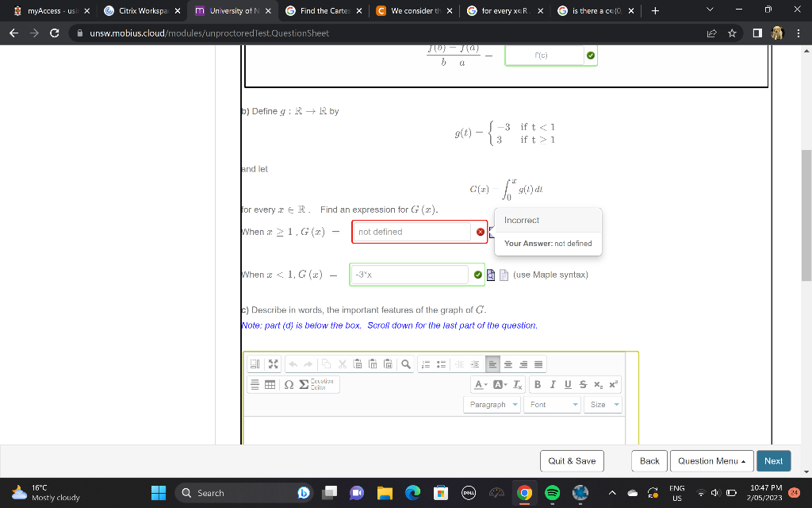Switch to the We consider tab
This screenshot has width=812, height=508.
[x=414, y=10]
